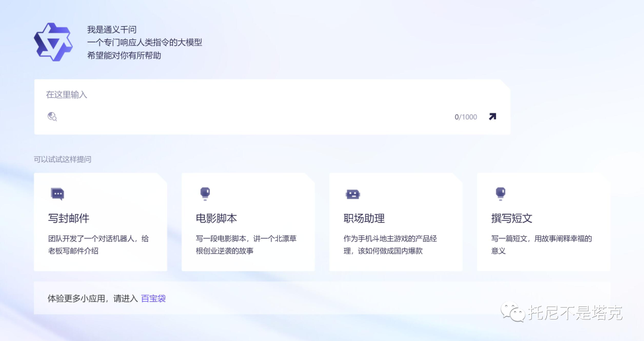The height and width of the screenshot is (341, 644).
Task: Click the email prompt text about 对话机器人
Action: [x=98, y=244]
